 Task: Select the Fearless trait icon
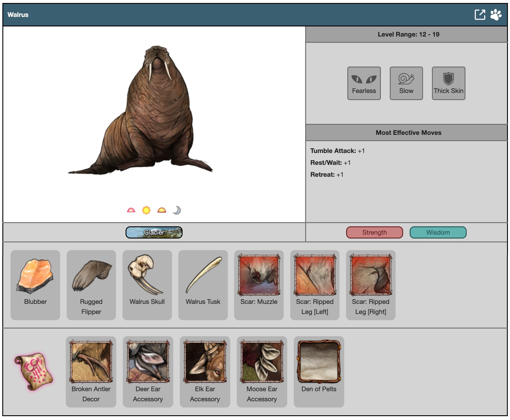(x=364, y=83)
